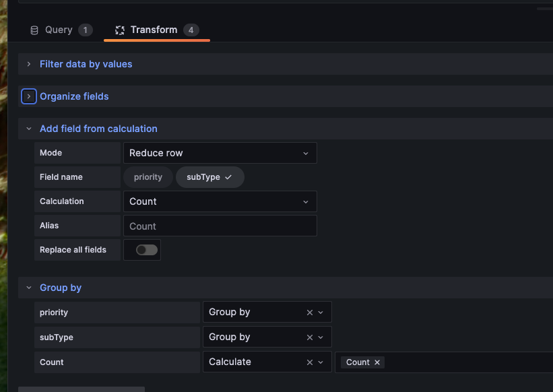
Task: Click the Query count badge 1
Action: (x=86, y=30)
